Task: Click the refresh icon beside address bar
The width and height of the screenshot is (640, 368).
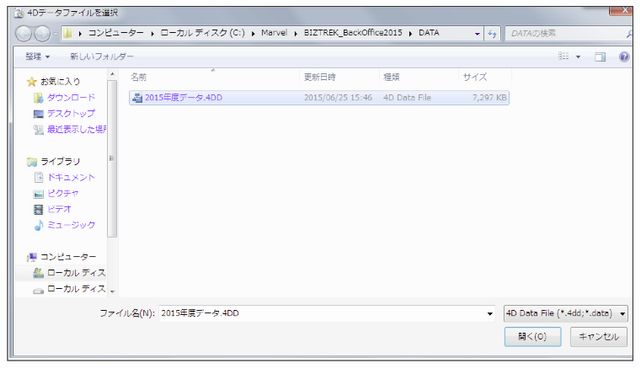Action: tap(492, 34)
